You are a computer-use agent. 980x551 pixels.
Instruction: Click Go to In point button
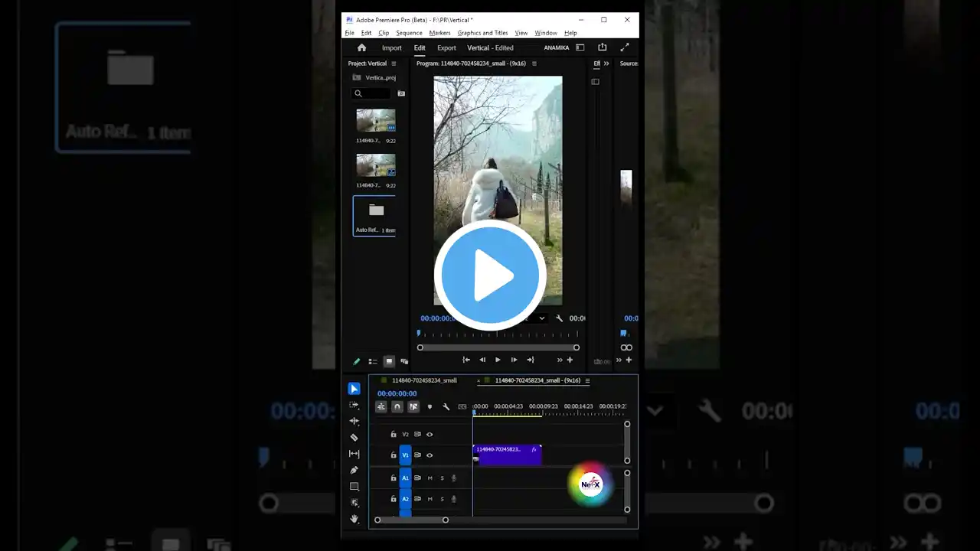pos(466,360)
